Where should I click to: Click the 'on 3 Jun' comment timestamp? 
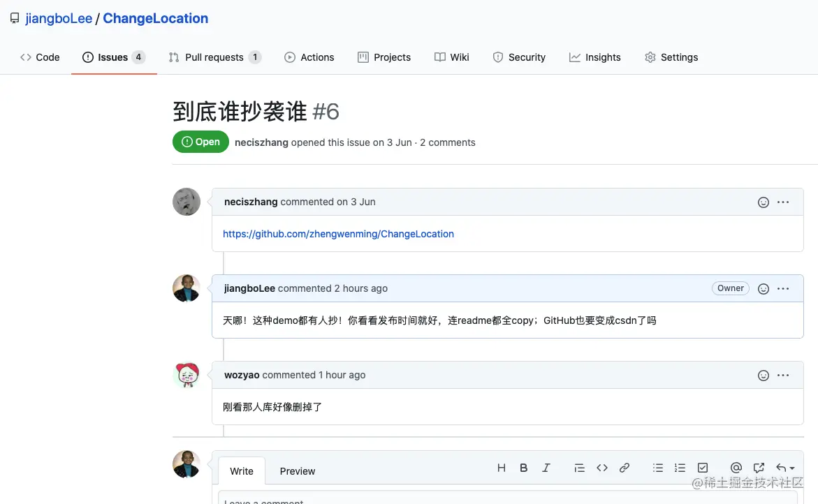(x=356, y=202)
